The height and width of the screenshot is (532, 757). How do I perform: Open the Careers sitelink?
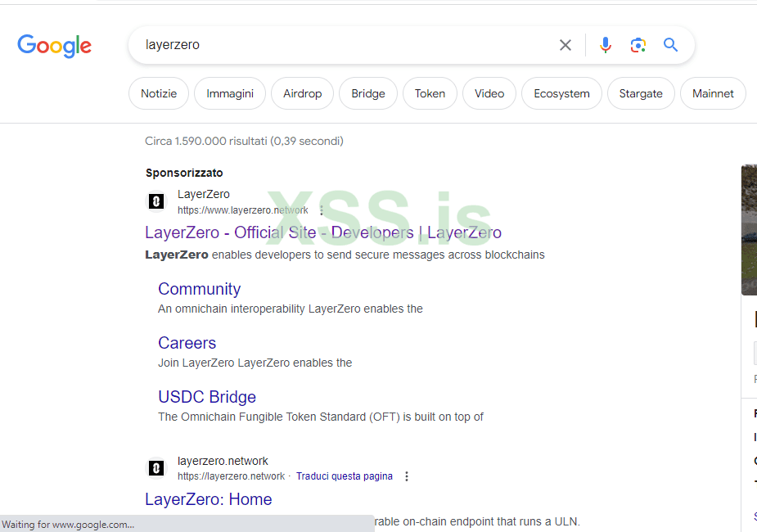click(x=187, y=343)
